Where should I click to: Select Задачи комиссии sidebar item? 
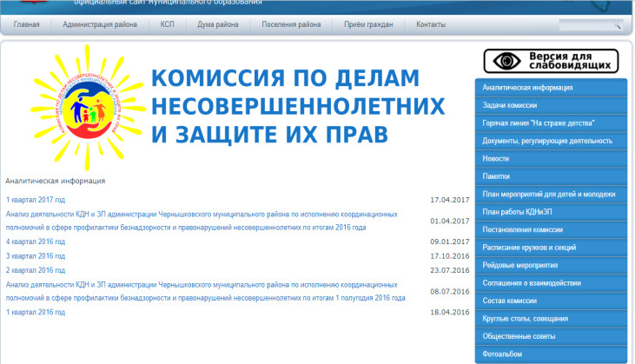click(551, 105)
